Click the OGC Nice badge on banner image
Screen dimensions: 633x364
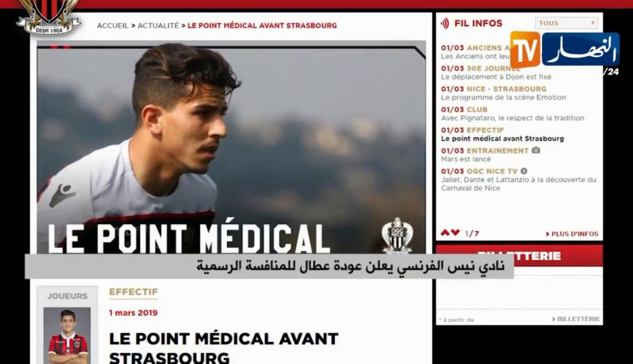click(397, 236)
